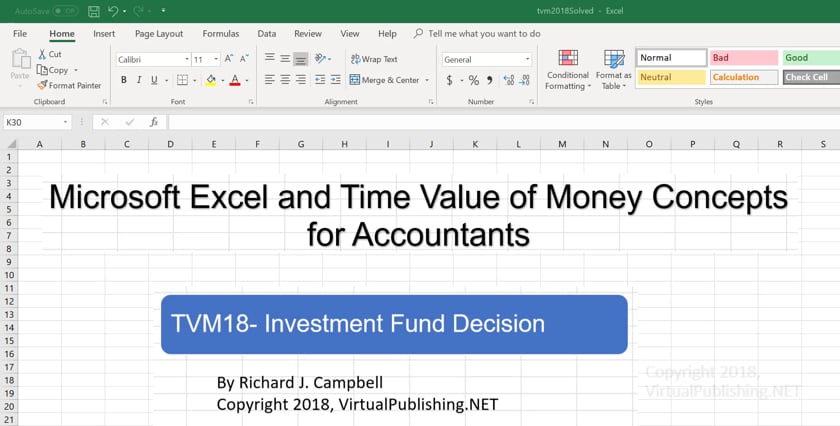The height and width of the screenshot is (426, 840).
Task: Open the File menu
Action: click(20, 34)
